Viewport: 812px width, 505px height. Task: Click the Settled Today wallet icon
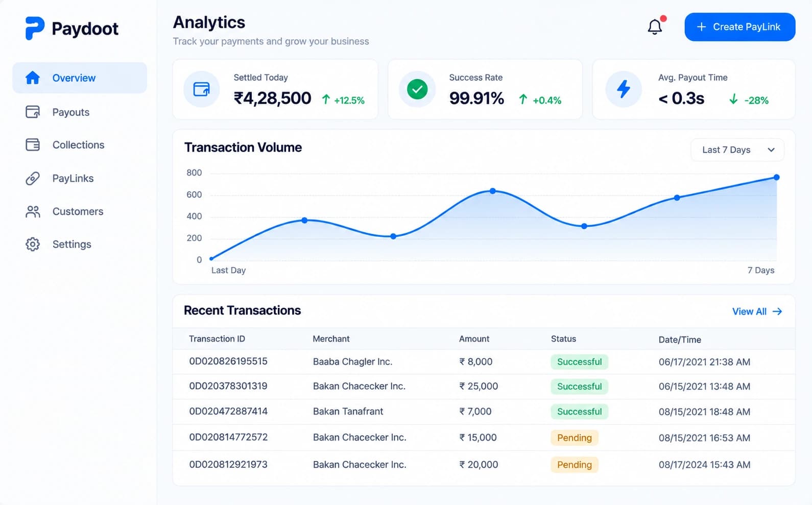[x=202, y=89]
